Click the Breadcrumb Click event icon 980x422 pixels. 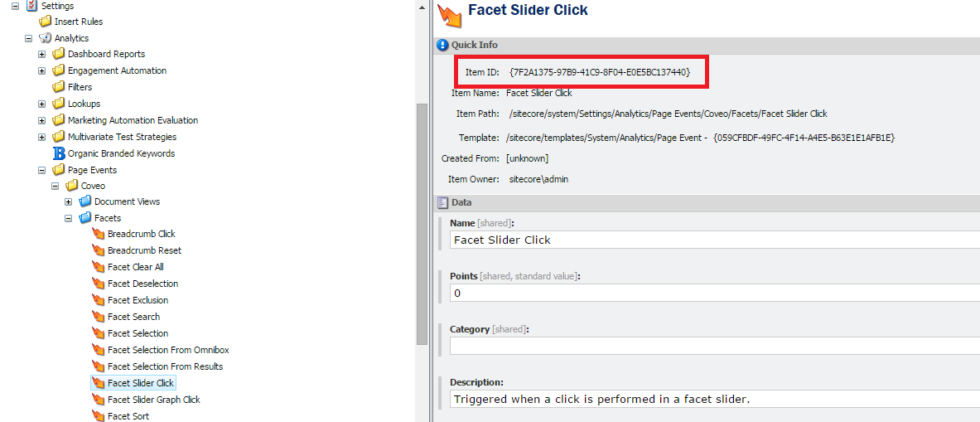[98, 234]
